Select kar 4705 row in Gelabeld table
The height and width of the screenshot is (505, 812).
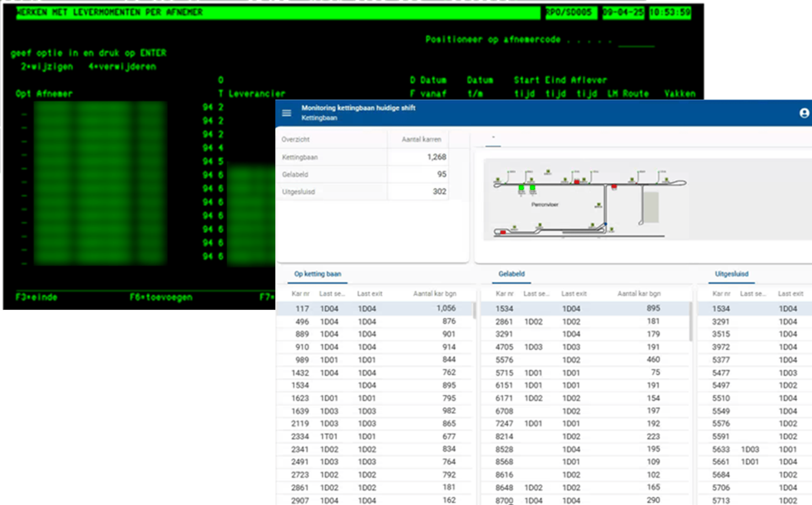(585, 347)
